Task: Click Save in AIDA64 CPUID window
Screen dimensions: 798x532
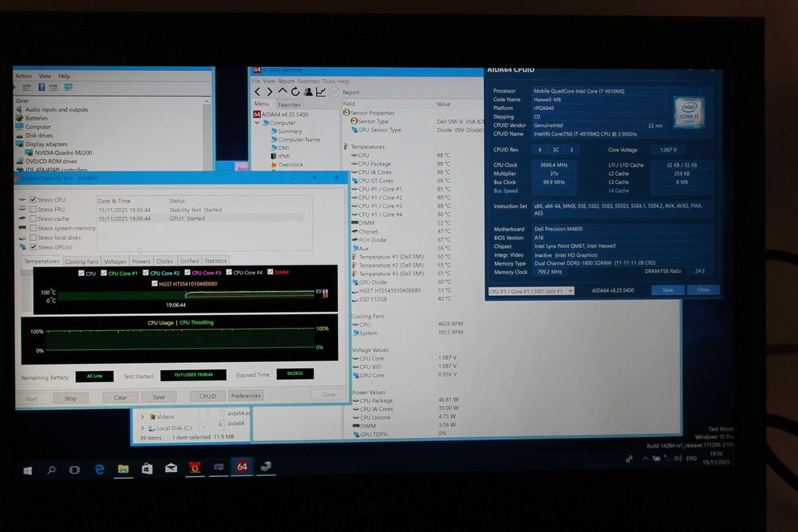Action: pyautogui.click(x=668, y=290)
